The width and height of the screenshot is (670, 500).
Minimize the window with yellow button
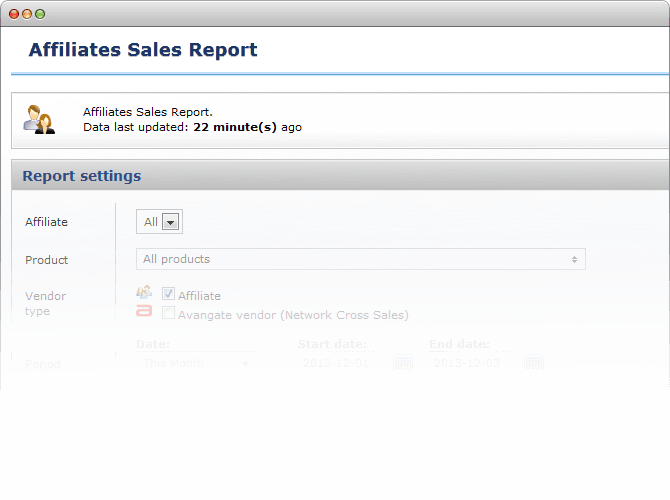(27, 14)
